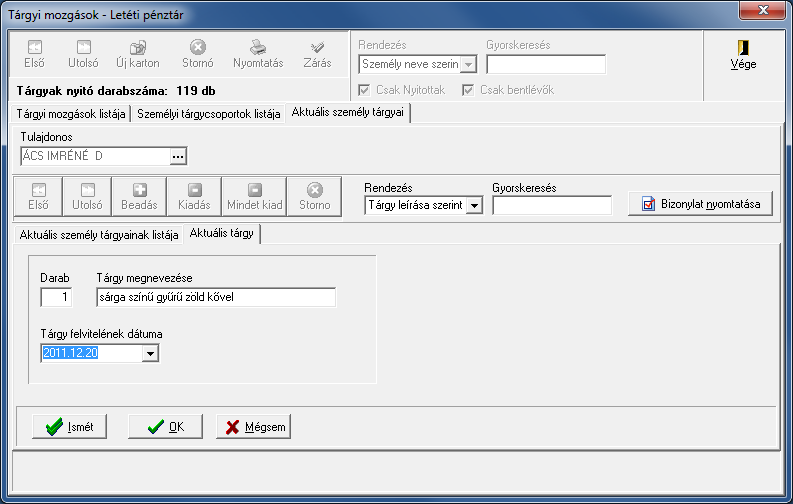Select the Aktuális személy tárgyai tab
The height and width of the screenshot is (504, 793).
[348, 112]
